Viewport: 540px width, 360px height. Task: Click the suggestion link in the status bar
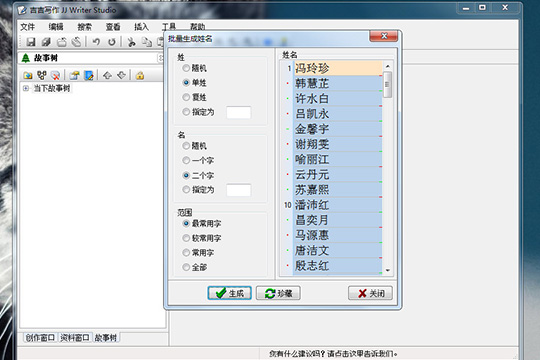(333, 353)
